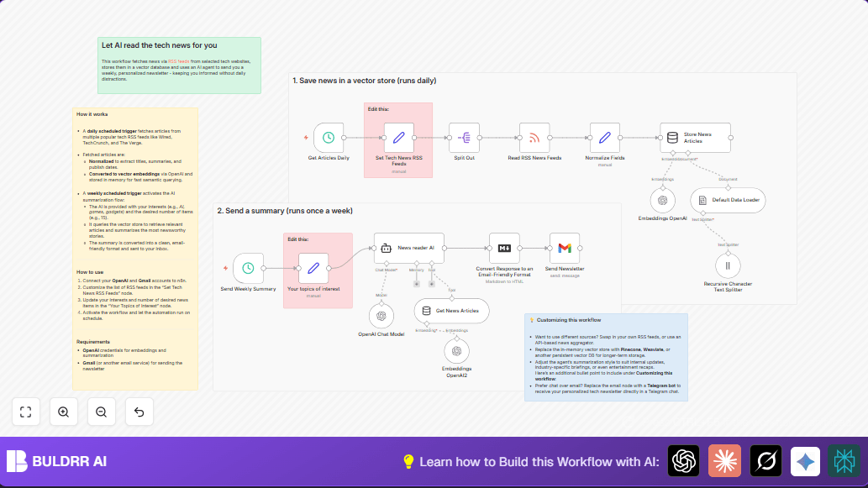This screenshot has width=868, height=488.
Task: Click the 'How to use' heading
Action: (x=90, y=271)
